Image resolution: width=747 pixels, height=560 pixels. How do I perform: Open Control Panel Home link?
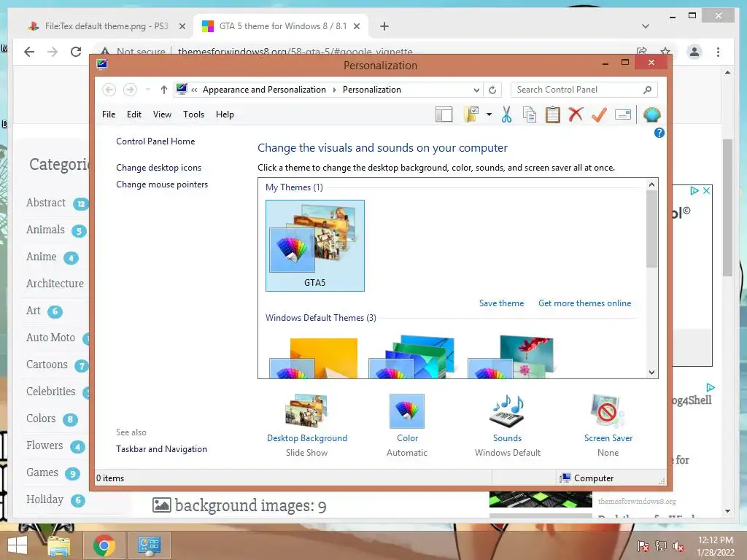155,141
